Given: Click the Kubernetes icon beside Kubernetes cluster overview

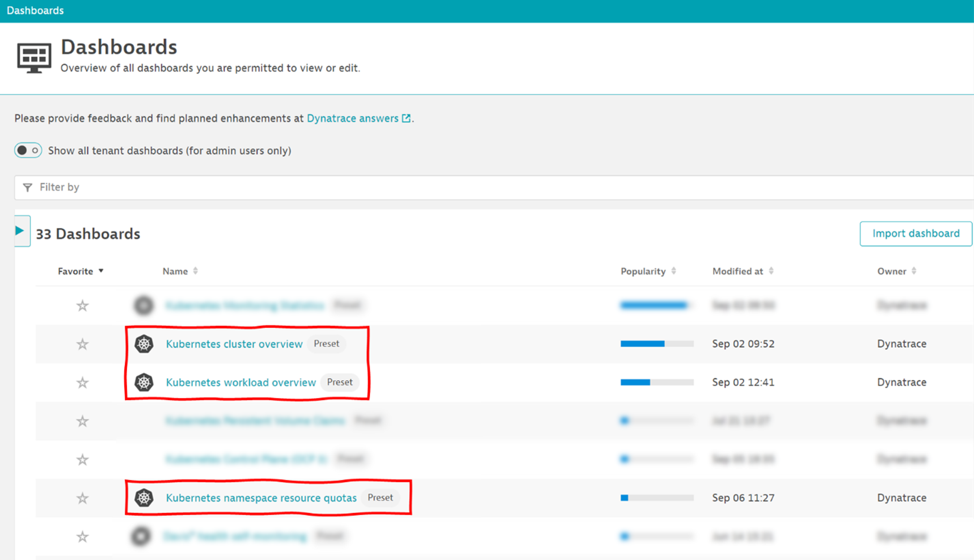Looking at the screenshot, I should click(143, 344).
